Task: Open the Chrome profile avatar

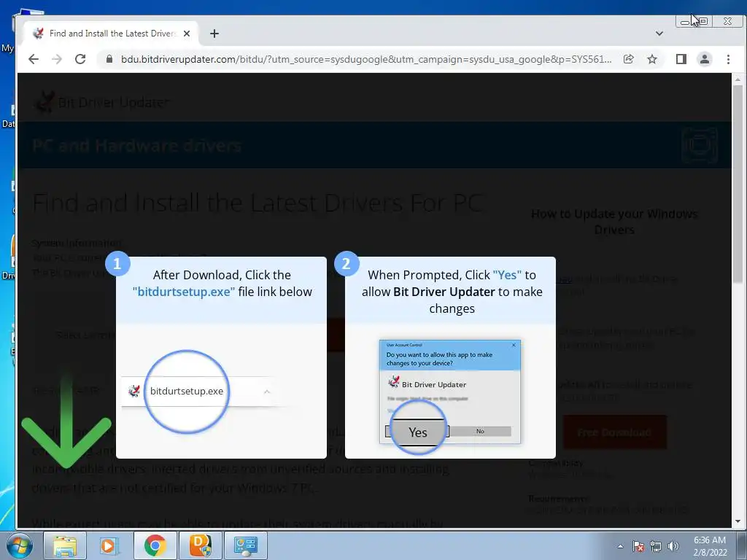Action: [704, 59]
